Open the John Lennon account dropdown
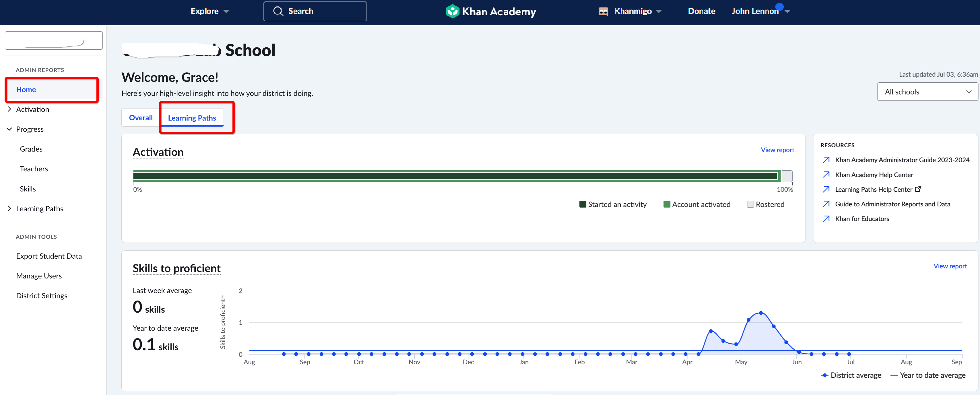 (x=760, y=11)
